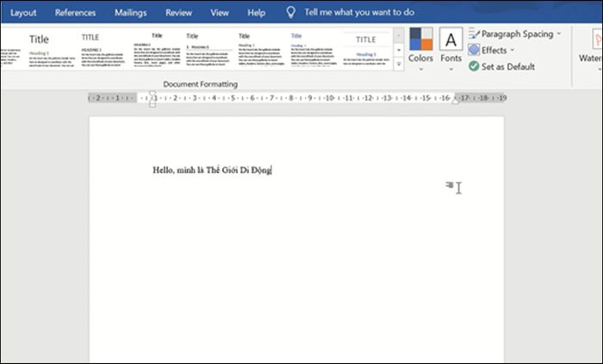Move down one row in the style gallery

click(x=399, y=50)
